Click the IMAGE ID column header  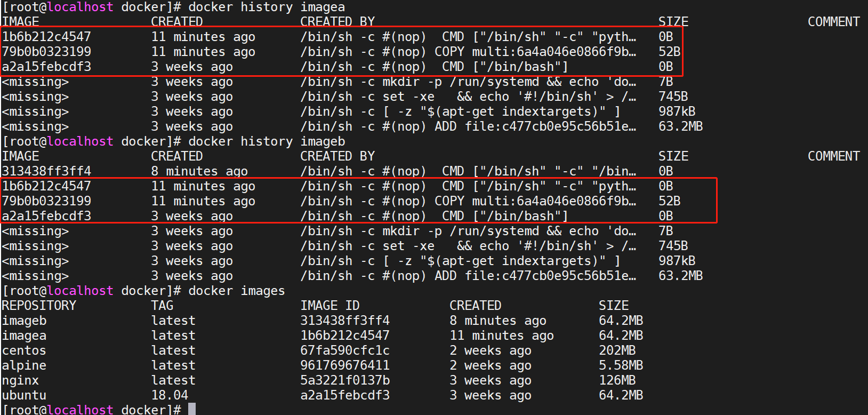point(329,306)
